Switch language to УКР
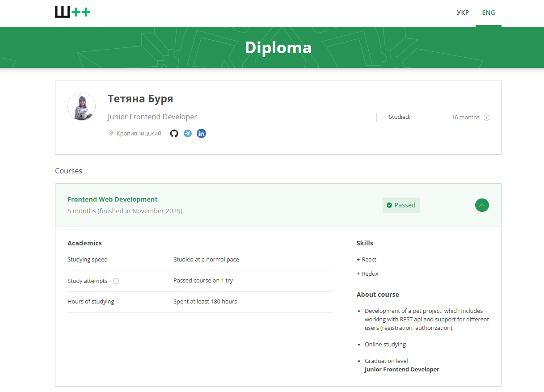 tap(463, 13)
